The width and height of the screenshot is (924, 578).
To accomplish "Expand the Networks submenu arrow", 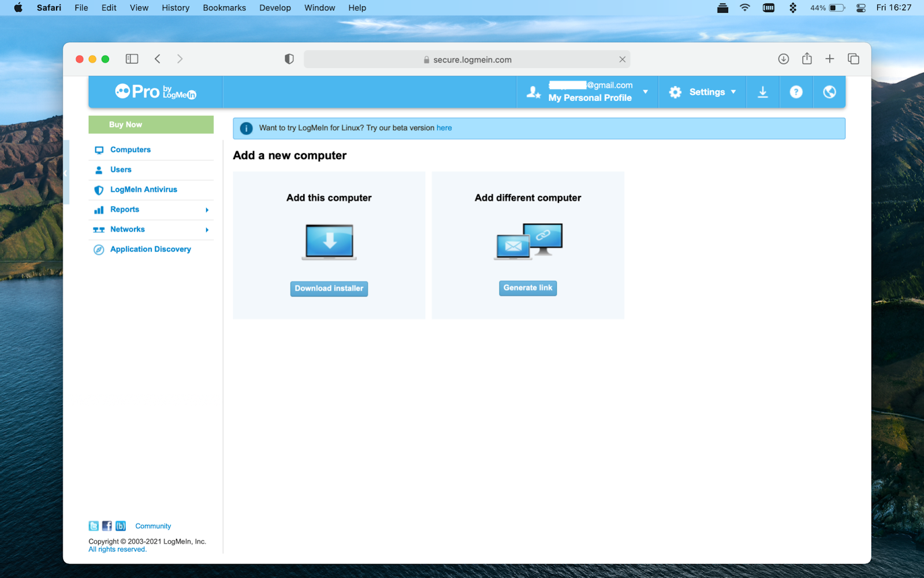I will [x=207, y=230].
